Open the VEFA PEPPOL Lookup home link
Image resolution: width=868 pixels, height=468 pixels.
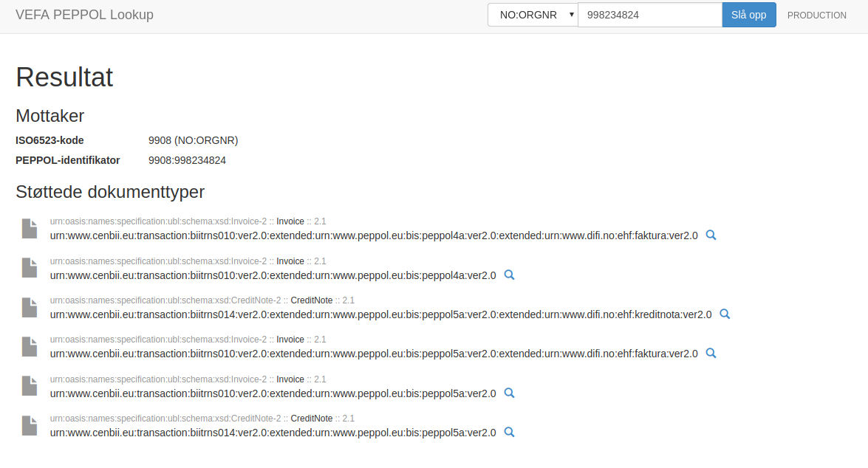coord(85,15)
